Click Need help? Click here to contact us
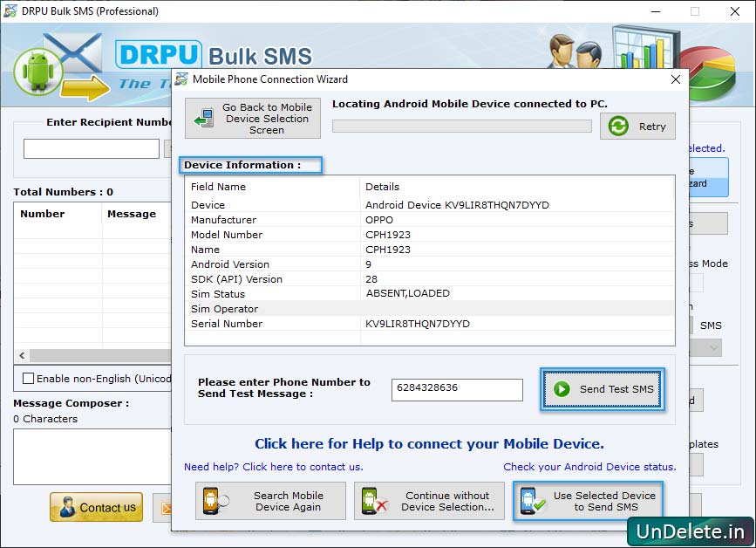756x548 pixels. click(274, 467)
